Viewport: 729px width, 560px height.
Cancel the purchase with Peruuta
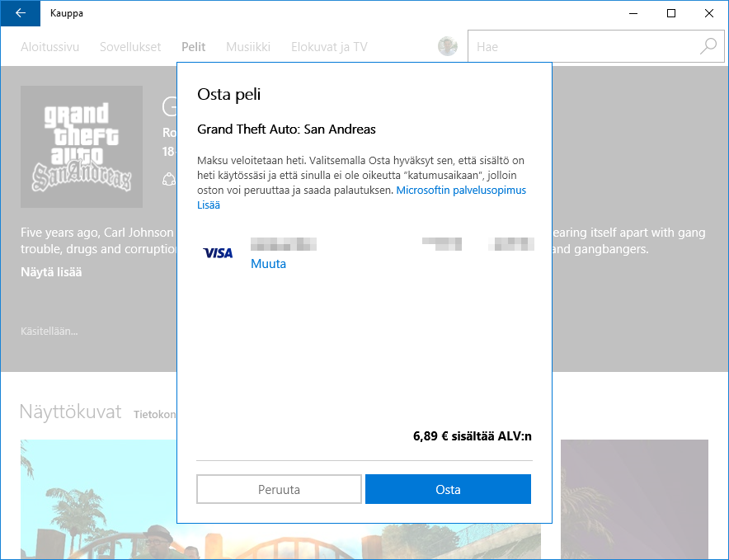279,489
